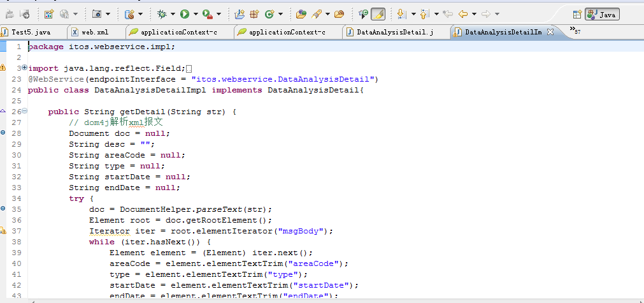Click the Open Perspective icon
Screen dimensions: 644x303
point(576,14)
